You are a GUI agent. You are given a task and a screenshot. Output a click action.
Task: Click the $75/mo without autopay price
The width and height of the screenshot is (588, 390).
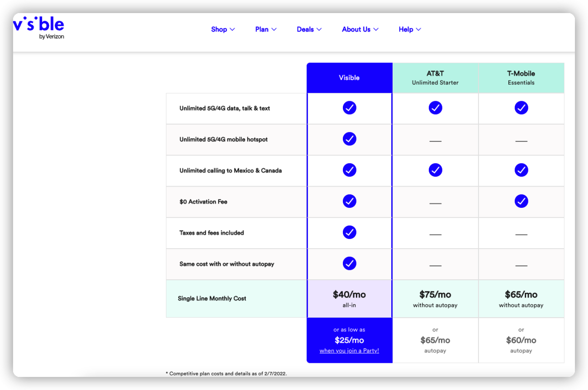[435, 299]
